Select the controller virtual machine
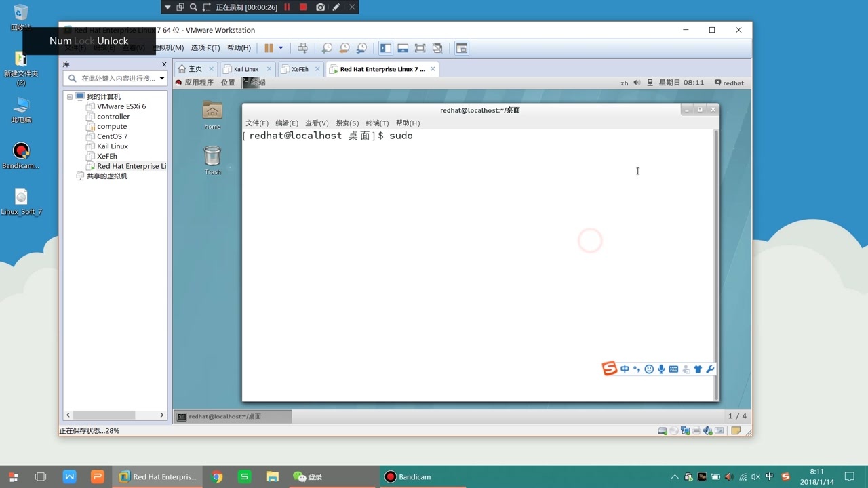Image resolution: width=868 pixels, height=488 pixels. click(113, 117)
